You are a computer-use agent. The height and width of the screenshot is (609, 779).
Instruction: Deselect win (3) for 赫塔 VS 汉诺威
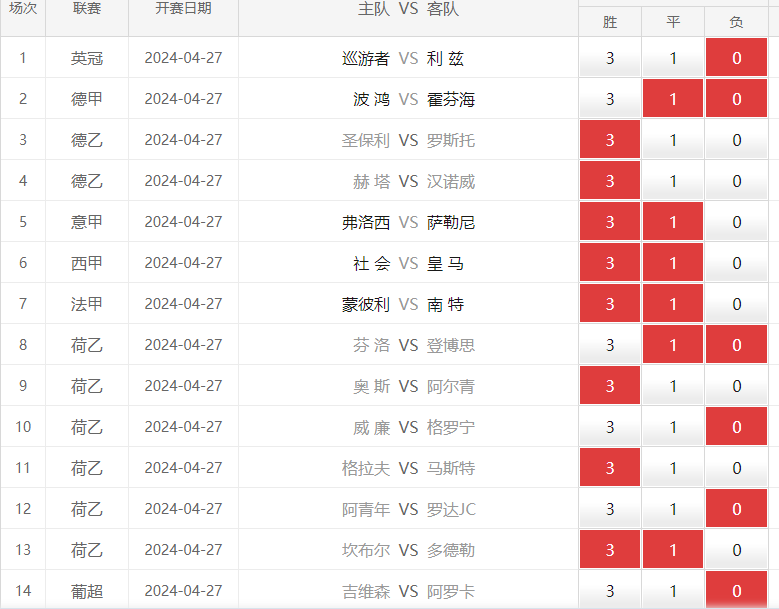610,181
